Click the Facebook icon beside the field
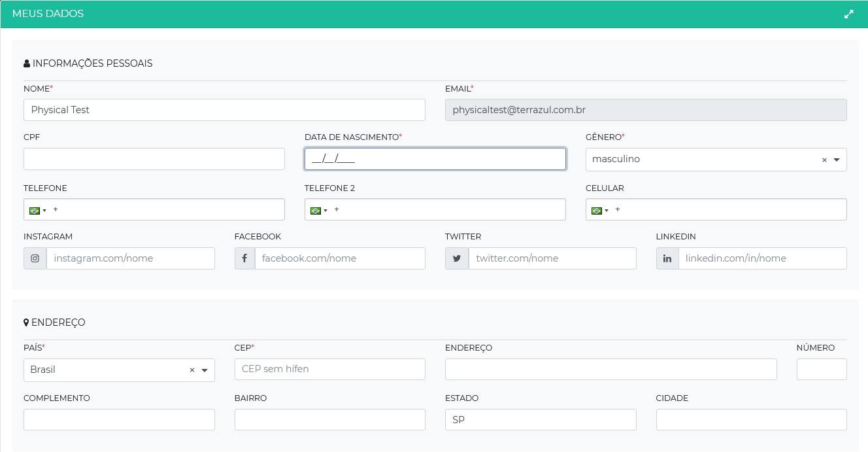 point(244,258)
